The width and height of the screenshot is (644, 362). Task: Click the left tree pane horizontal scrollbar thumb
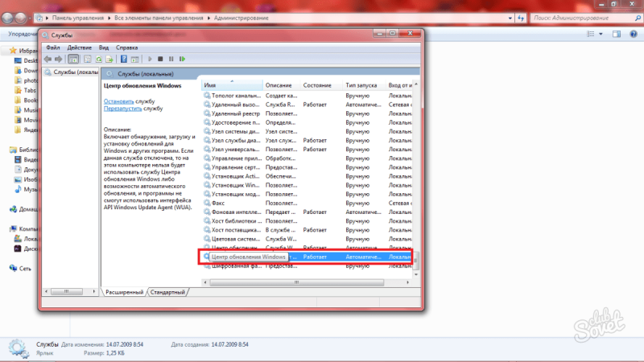click(x=66, y=291)
